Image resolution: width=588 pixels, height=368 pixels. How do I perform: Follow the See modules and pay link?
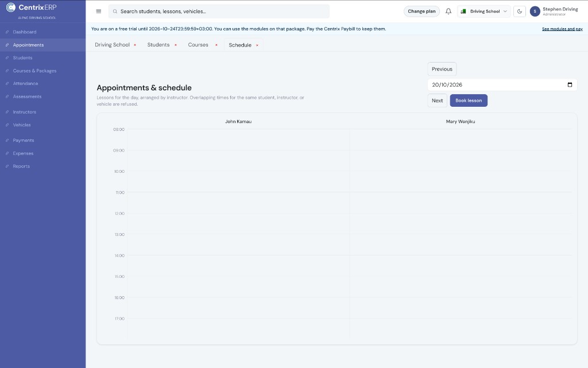562,29
